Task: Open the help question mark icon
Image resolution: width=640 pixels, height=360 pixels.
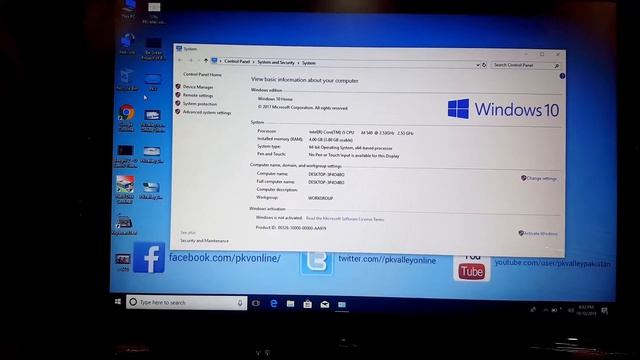Action: pyautogui.click(x=562, y=76)
